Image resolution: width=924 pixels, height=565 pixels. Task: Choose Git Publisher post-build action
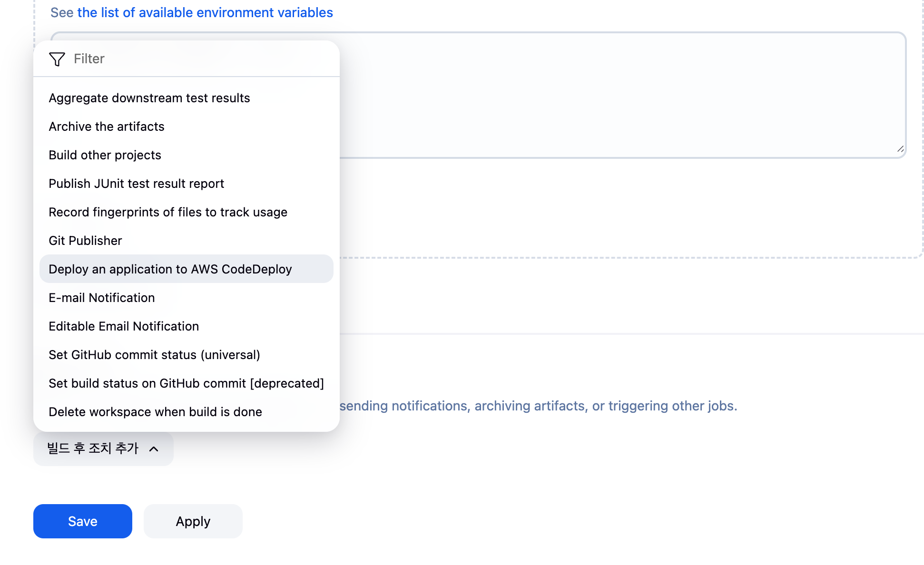86,241
